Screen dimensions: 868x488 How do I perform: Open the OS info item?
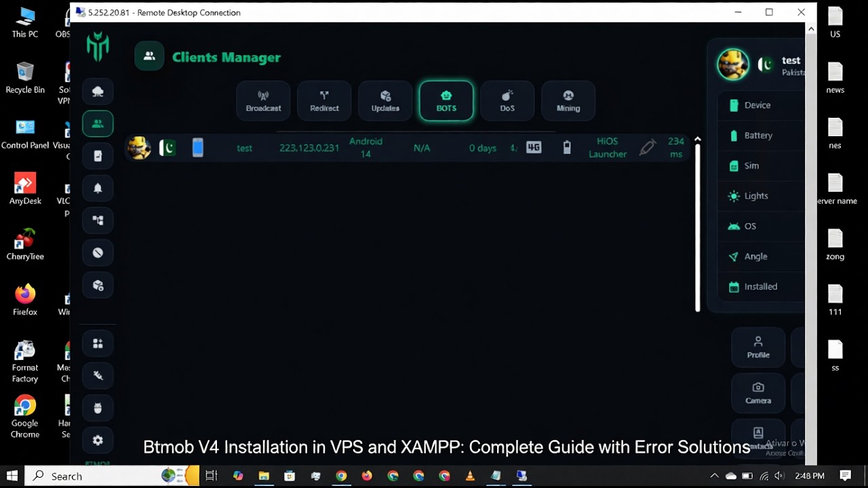pos(762,226)
